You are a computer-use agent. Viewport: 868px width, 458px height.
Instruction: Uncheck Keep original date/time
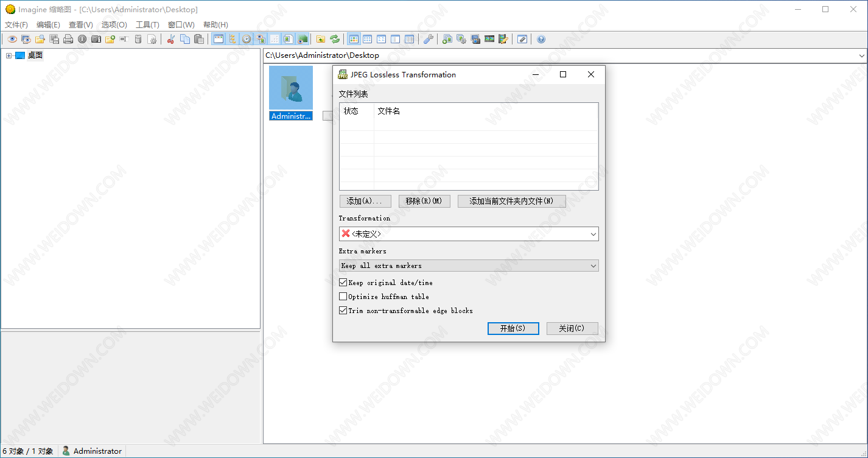tap(343, 283)
